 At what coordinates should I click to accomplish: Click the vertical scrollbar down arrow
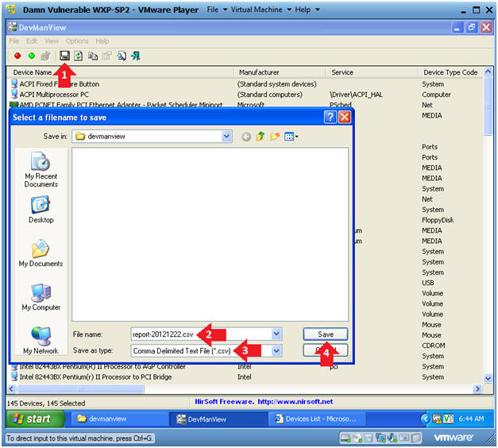[x=488, y=378]
